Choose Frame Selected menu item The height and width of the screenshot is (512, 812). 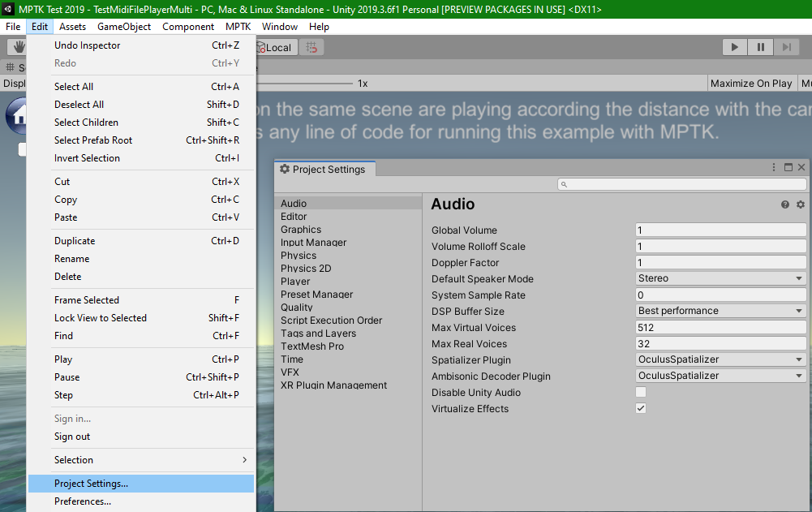coord(141,300)
